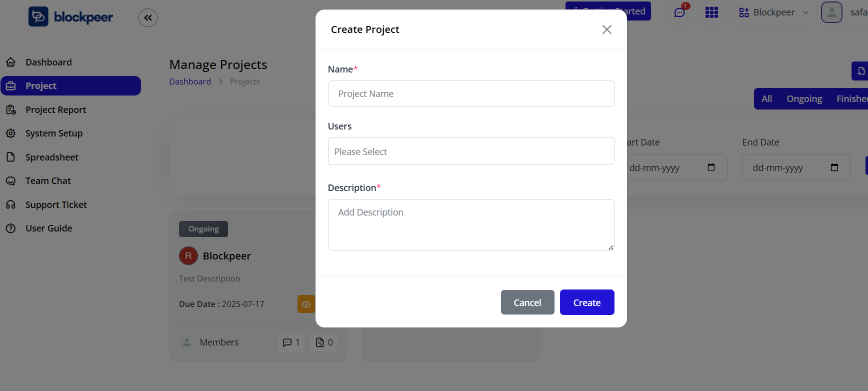This screenshot has height=391, width=868.
Task: Open the comments count on Blockpeer project card
Action: (290, 342)
